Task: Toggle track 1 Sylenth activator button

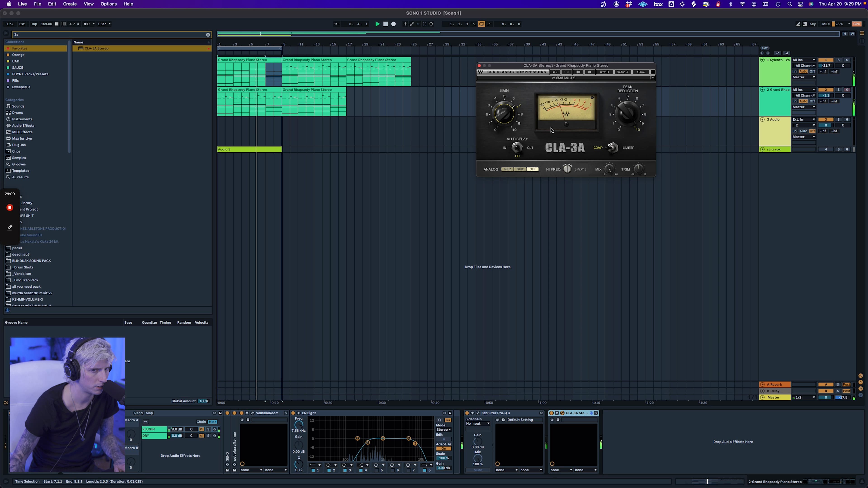Action: pos(826,60)
